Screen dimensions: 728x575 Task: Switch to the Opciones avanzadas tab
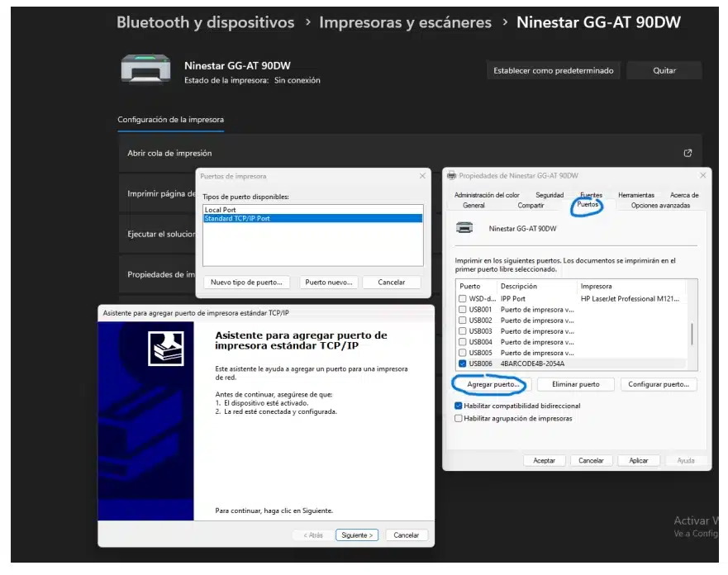659,206
